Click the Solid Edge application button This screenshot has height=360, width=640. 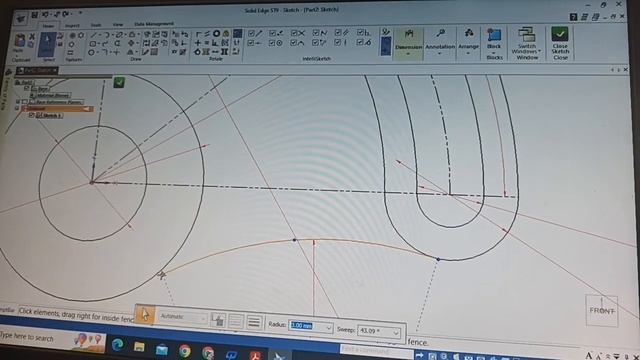pyautogui.click(x=20, y=18)
